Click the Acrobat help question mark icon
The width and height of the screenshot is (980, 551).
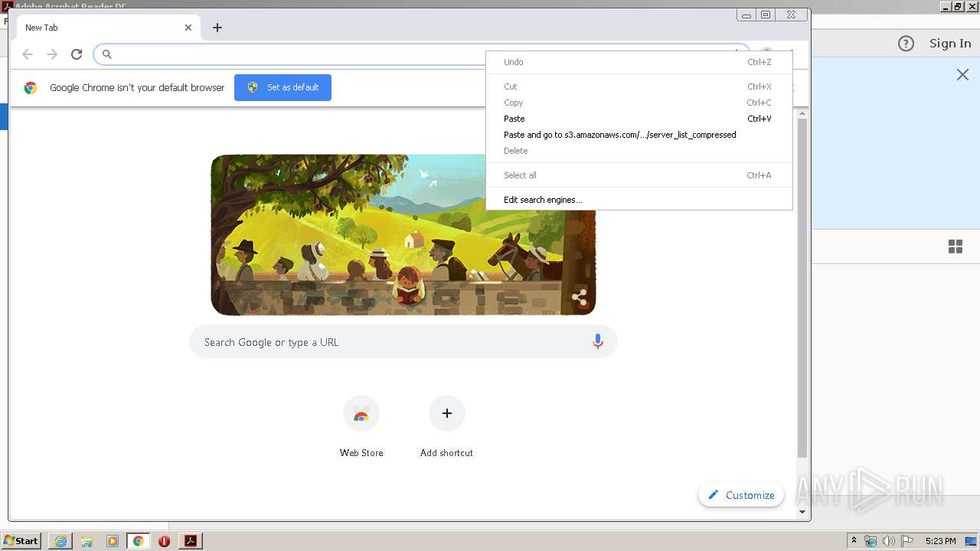coord(906,44)
